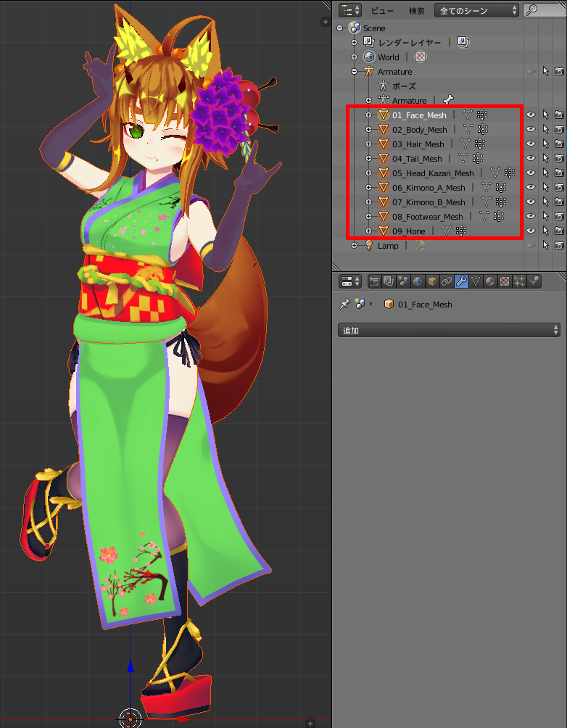Switch to the Object properties cube tab

coord(431,281)
